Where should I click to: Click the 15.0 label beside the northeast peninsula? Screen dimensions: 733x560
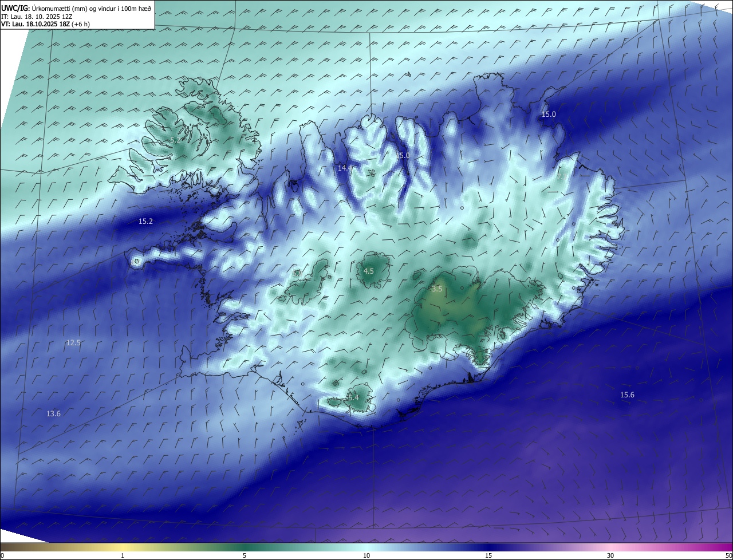pos(549,115)
